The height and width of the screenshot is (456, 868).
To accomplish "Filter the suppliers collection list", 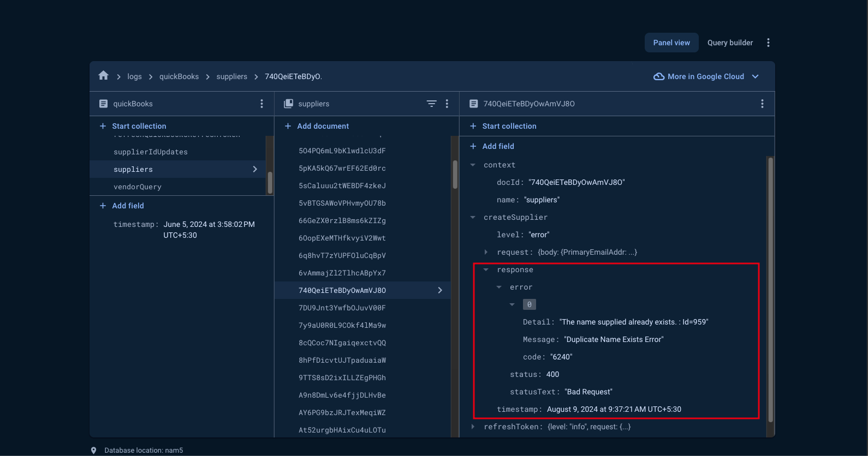I will pos(431,104).
